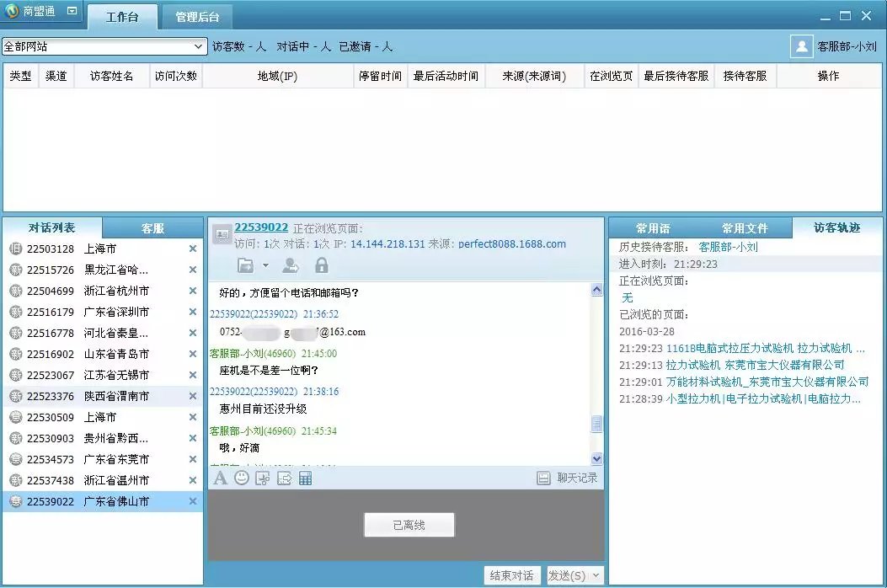Switch to the 常用语 tab
The height and width of the screenshot is (588, 887).
(x=653, y=228)
